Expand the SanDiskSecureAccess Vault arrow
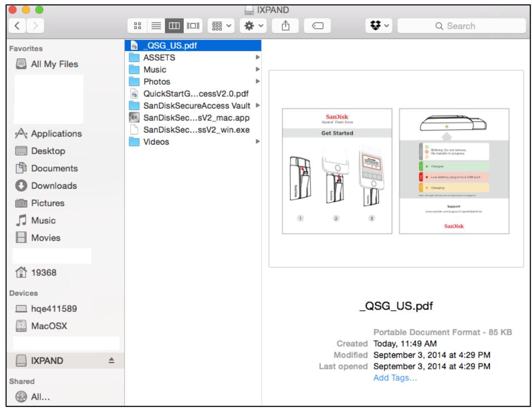This screenshot has width=532, height=409. (258, 105)
